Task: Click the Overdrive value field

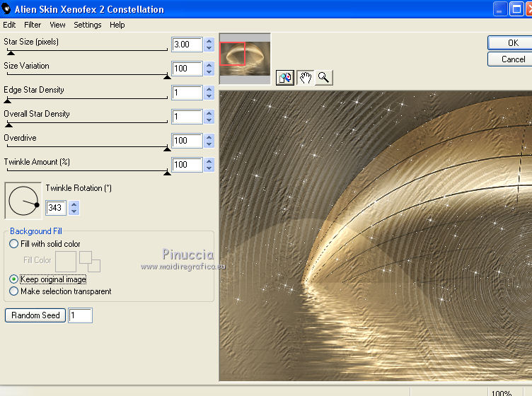Action: click(187, 141)
